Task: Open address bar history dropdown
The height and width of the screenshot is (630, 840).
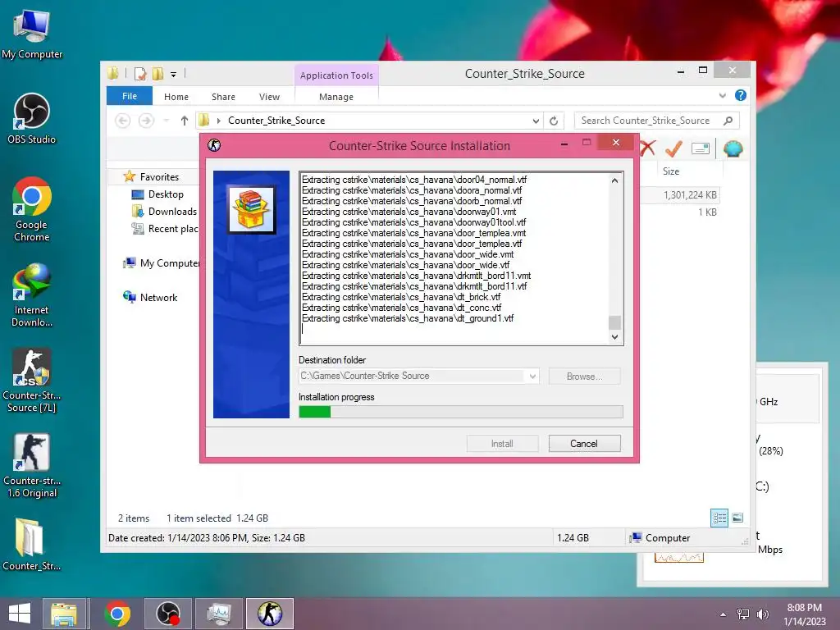Action: click(x=535, y=121)
